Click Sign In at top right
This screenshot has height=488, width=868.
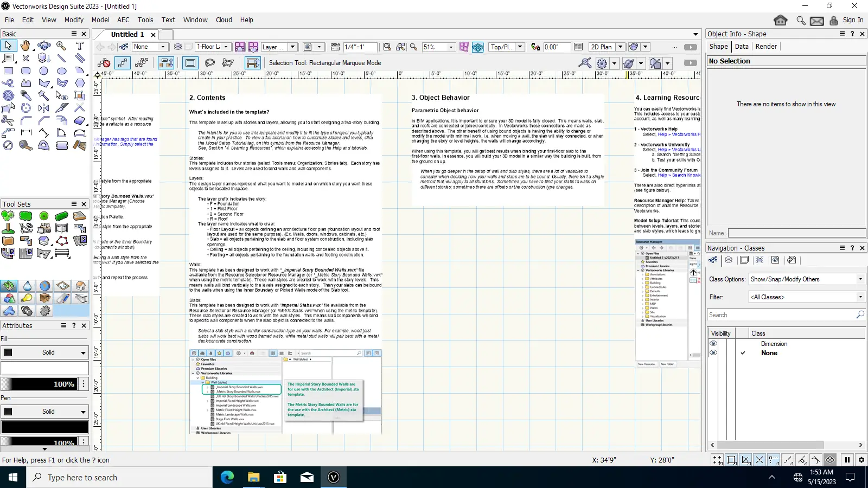853,20
